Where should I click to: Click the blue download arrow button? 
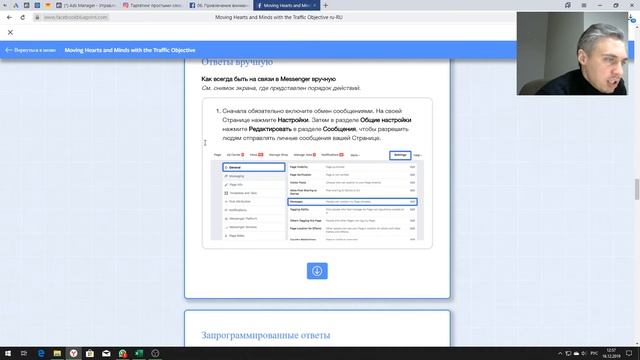pos(317,271)
